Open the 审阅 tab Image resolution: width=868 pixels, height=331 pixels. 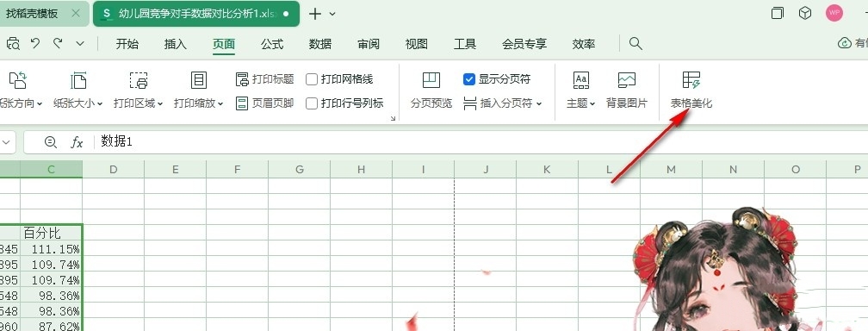point(369,44)
